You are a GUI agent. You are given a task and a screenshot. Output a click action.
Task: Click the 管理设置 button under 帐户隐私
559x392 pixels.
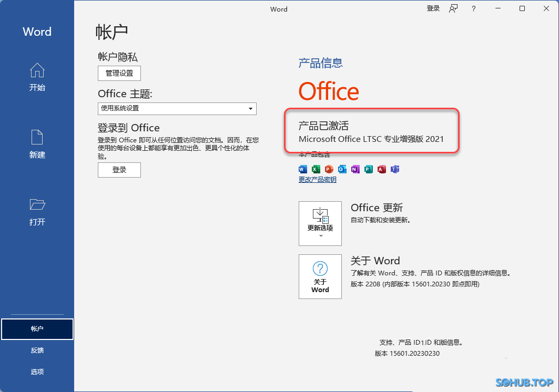[x=119, y=73]
